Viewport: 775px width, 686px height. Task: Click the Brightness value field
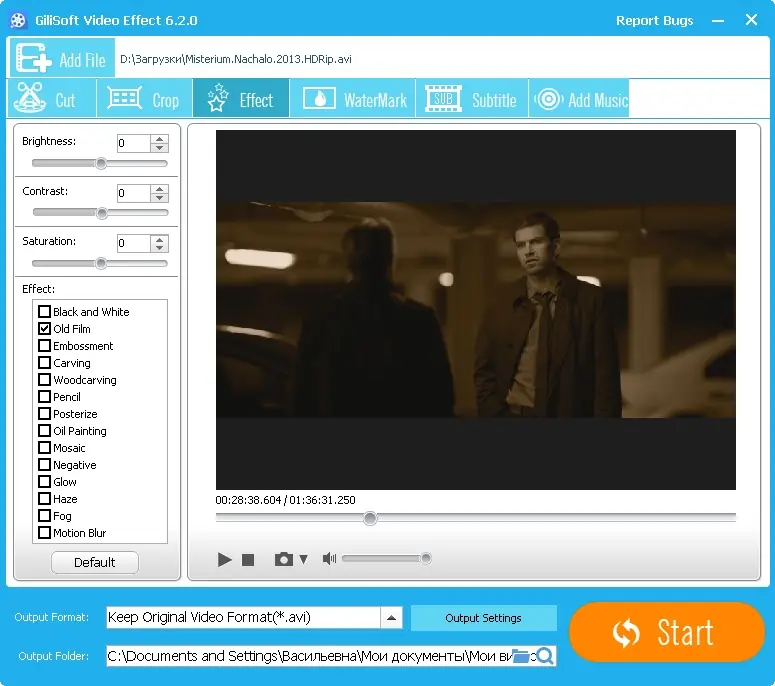133,143
